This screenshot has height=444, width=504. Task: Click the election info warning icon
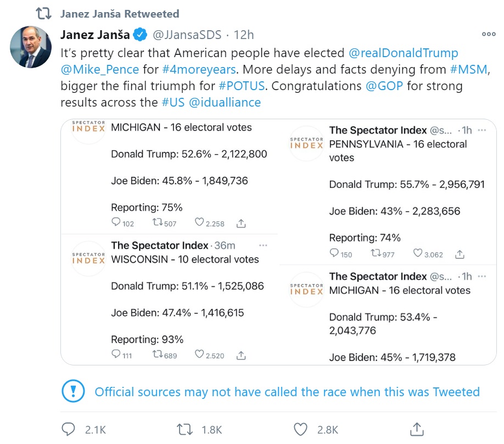point(73,391)
